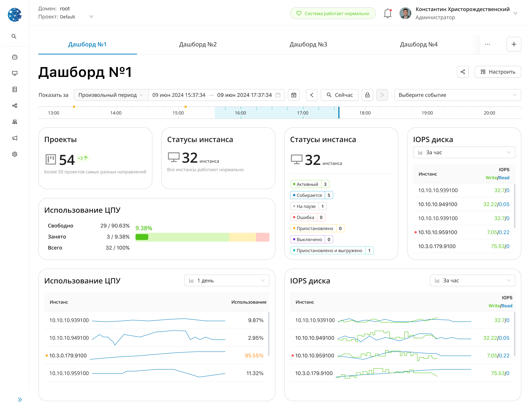This screenshot has width=532, height=410.
Task: Click the orange event marker near 15:00
Action: tap(186, 107)
